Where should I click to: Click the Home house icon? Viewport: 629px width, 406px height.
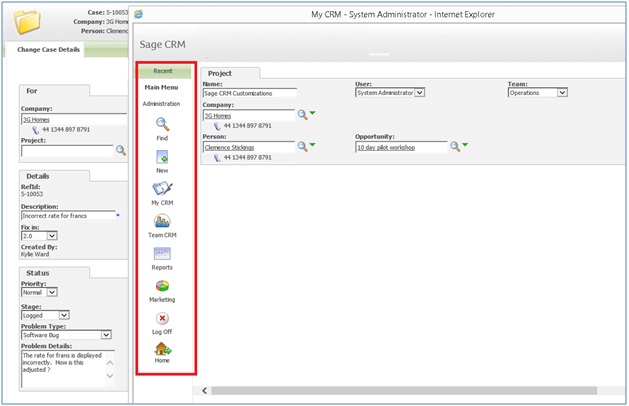[x=162, y=349]
